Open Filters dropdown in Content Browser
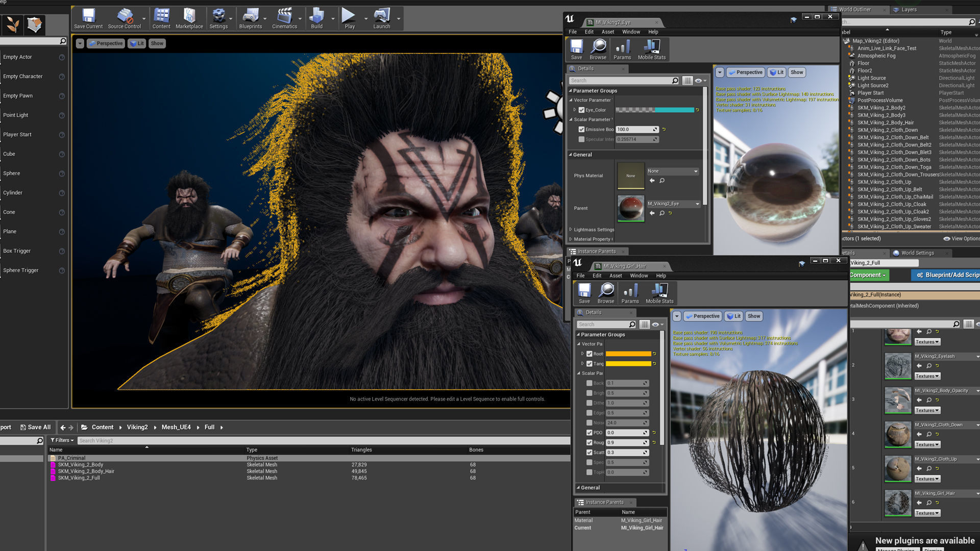 click(x=62, y=440)
